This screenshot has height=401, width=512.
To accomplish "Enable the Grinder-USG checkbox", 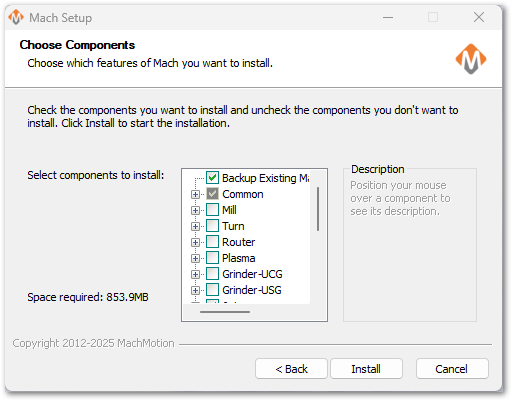I will tap(212, 290).
